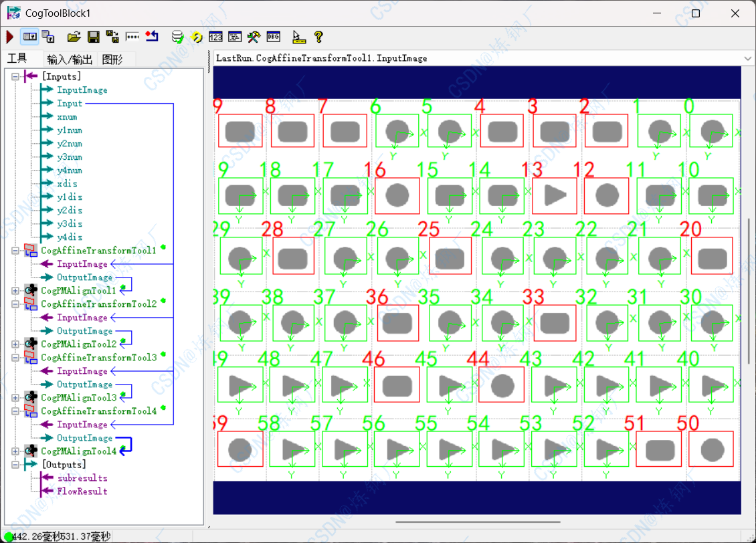Viewport: 756px width, 543px height.
Task: Click the CogToolBlock1 window title icon
Action: pos(14,13)
